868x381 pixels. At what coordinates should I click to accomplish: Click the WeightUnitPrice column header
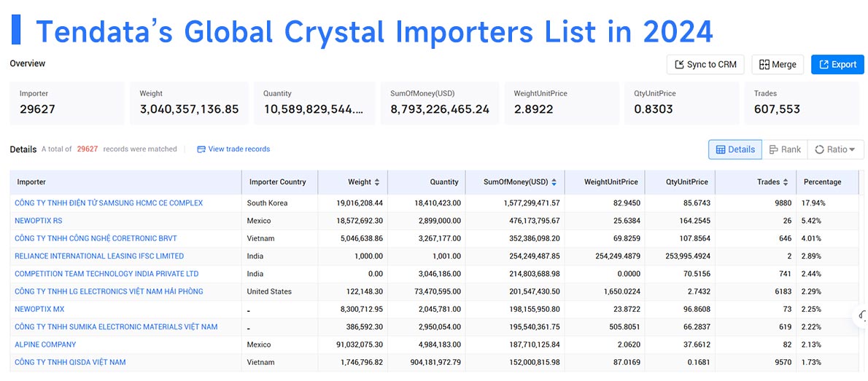coord(605,182)
